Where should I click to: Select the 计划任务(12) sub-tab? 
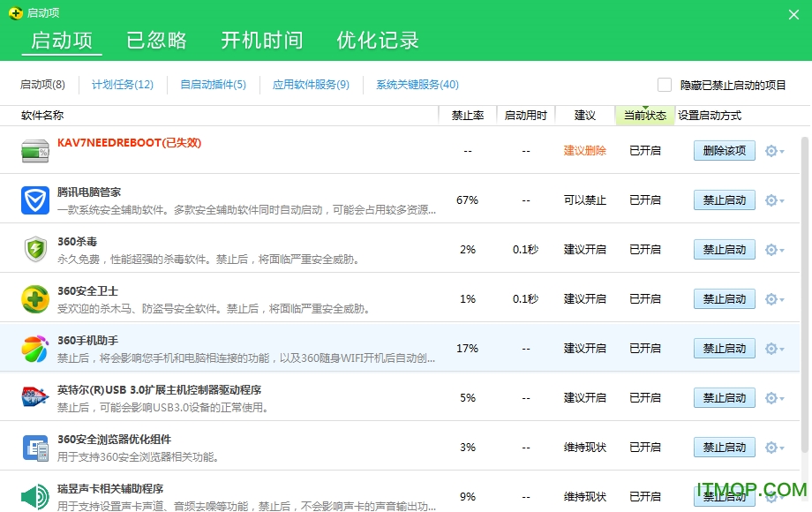[123, 85]
